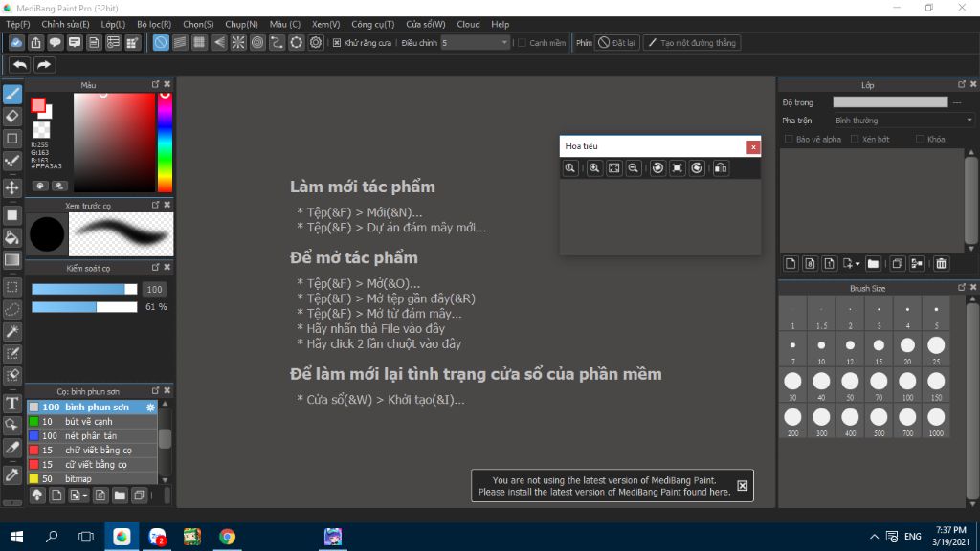Select the rectangular Select tool

11,287
